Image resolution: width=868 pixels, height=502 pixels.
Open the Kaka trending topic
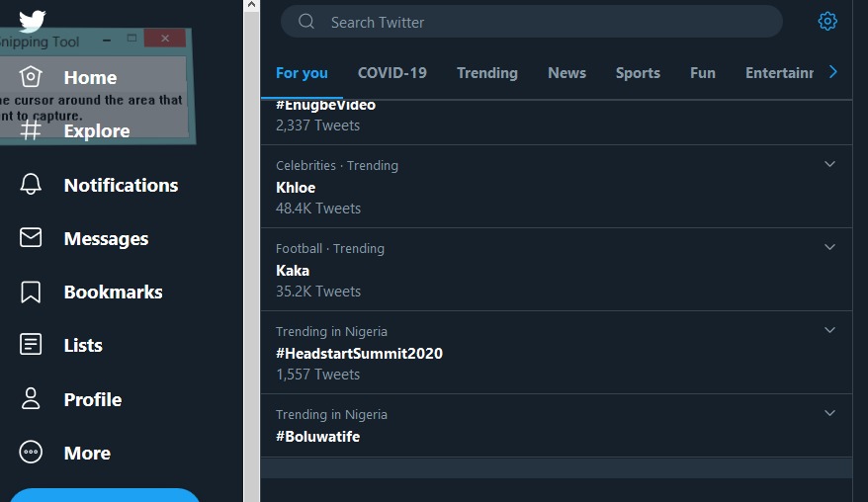tap(293, 271)
